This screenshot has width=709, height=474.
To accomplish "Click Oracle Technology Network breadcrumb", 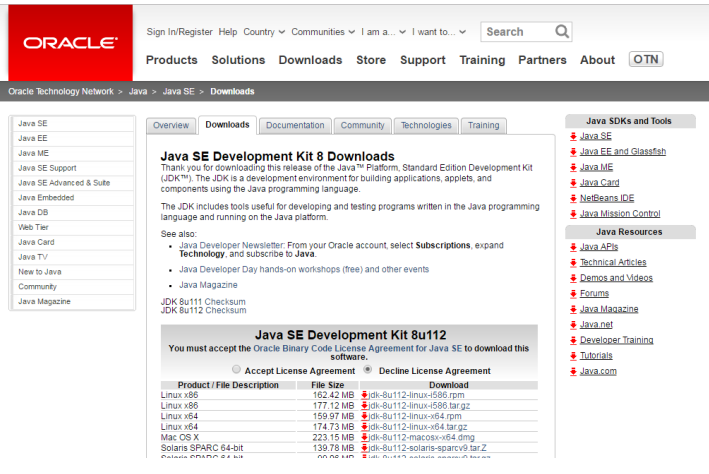I will [x=61, y=91].
